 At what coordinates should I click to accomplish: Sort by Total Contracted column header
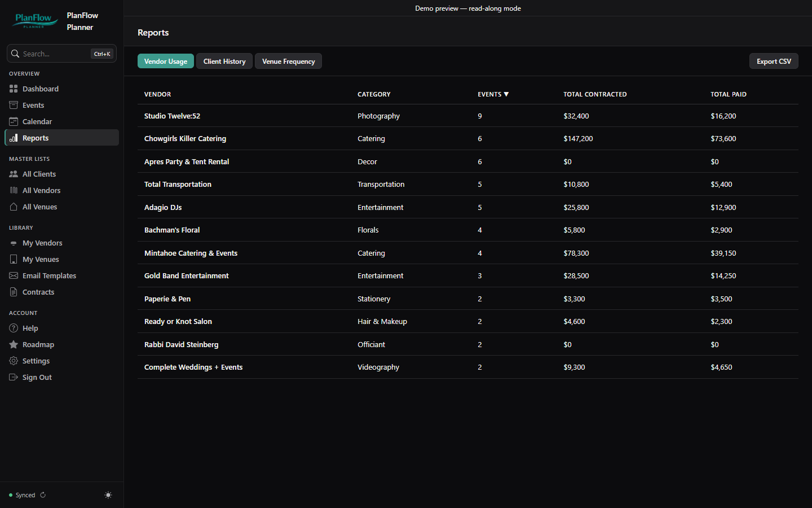click(595, 94)
